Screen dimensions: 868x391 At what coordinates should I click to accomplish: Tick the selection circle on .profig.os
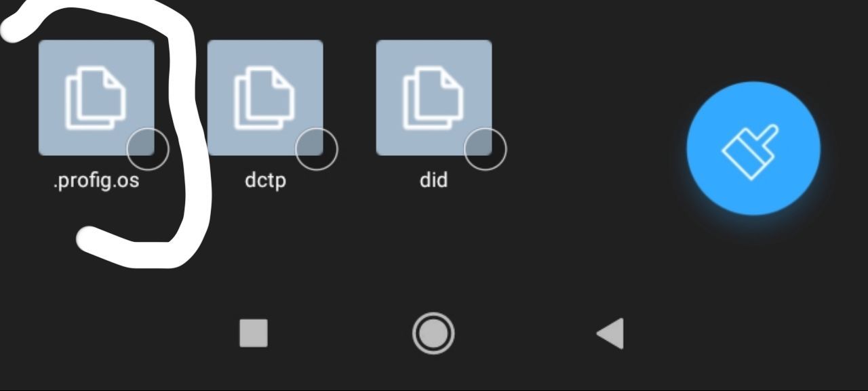148,149
